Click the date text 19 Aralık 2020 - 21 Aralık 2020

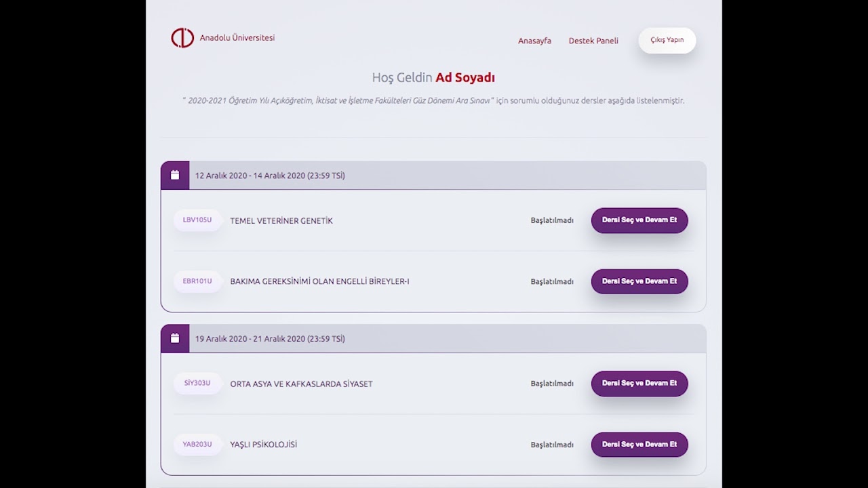pos(270,339)
